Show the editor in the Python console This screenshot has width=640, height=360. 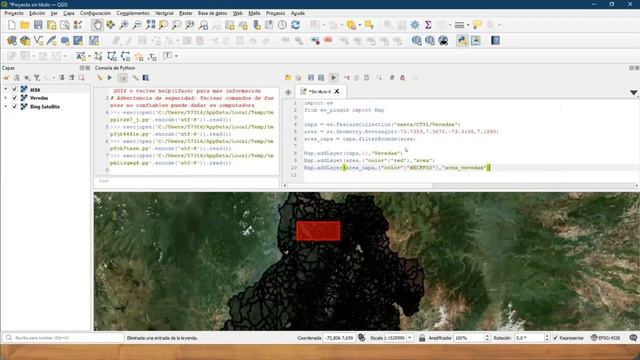click(x=122, y=78)
